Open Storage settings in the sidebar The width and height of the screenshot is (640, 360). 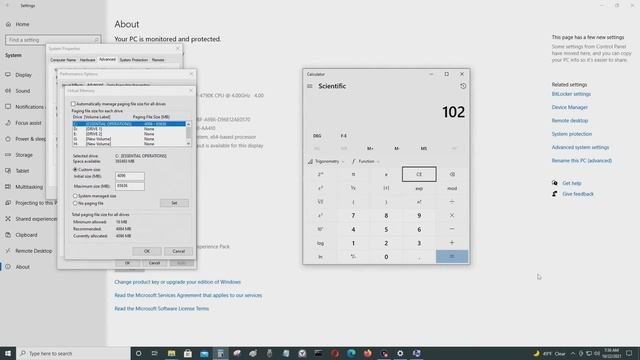(x=24, y=155)
